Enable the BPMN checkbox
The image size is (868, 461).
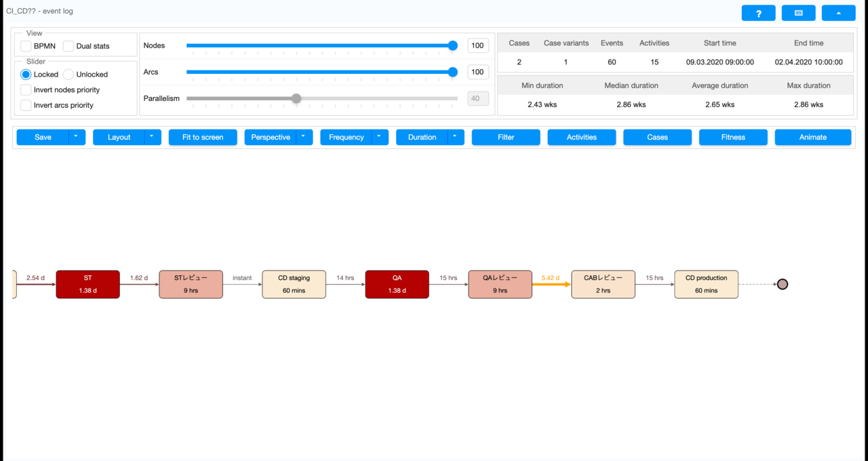coord(26,46)
